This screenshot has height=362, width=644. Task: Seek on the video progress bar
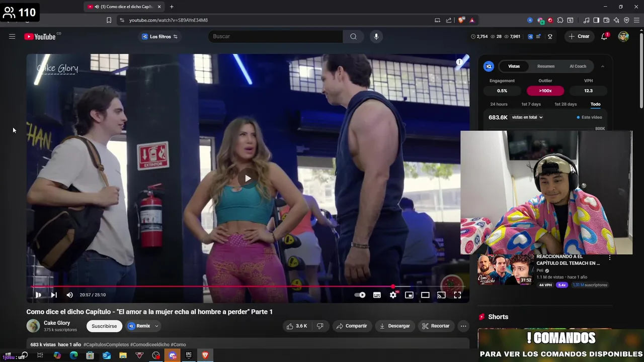[248, 287]
